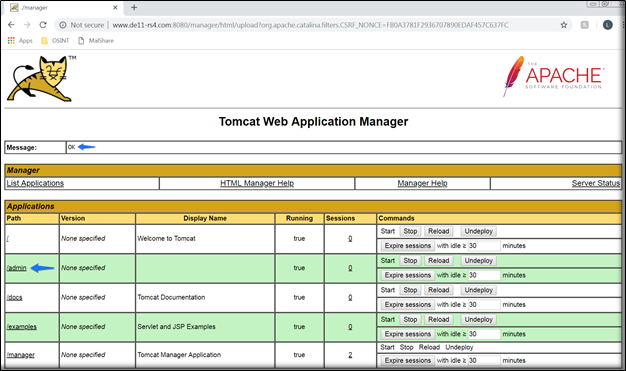Viewport: 626px width, 371px height.
Task: Click the Apache Software Foundation logo
Action: click(553, 76)
